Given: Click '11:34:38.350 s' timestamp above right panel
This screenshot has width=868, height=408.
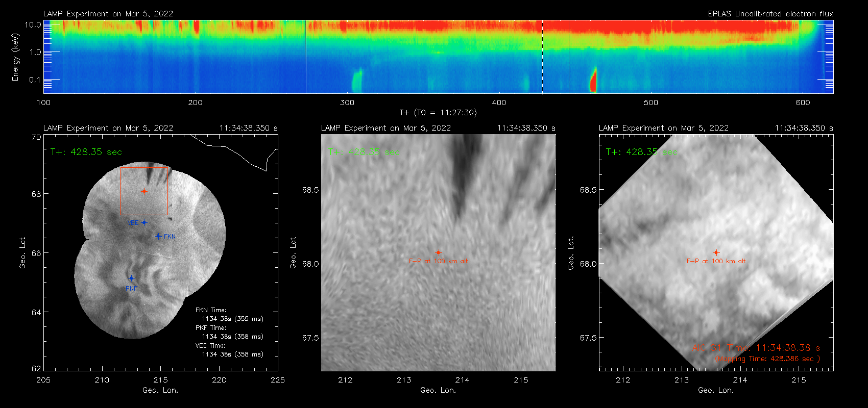Looking at the screenshot, I should tap(804, 128).
